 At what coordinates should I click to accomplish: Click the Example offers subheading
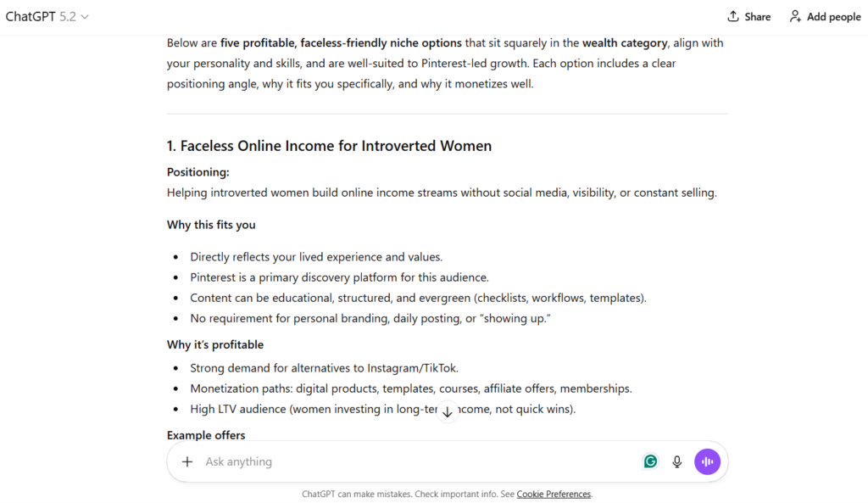coord(206,435)
